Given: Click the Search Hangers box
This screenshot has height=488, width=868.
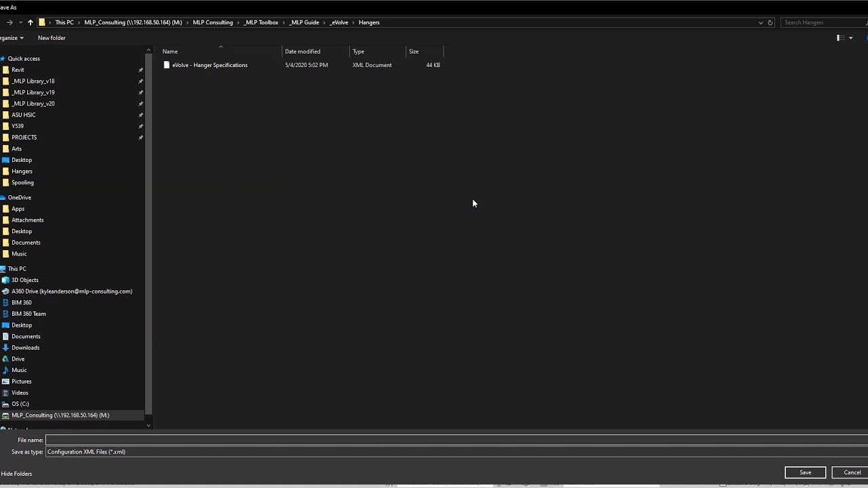Looking at the screenshot, I should pyautogui.click(x=824, y=22).
